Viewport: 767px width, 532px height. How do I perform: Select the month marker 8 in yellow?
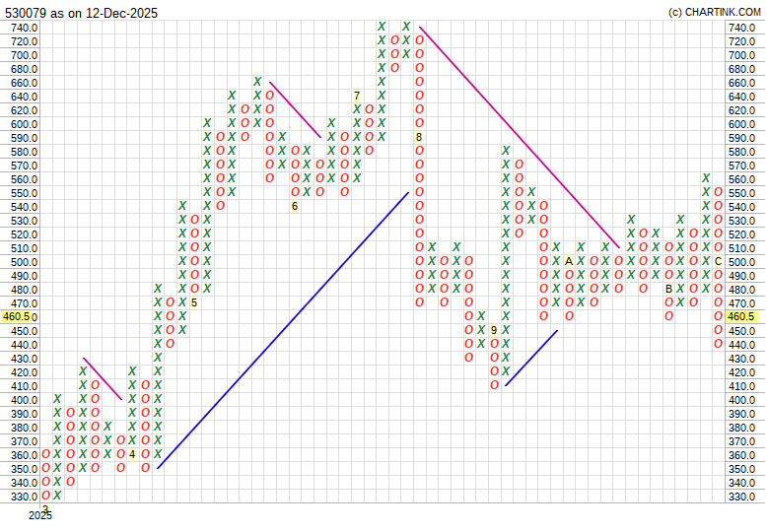(x=419, y=137)
